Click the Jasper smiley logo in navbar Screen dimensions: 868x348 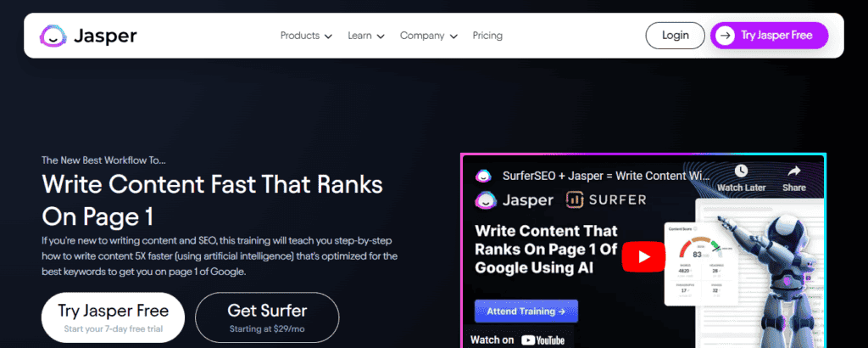tap(53, 36)
